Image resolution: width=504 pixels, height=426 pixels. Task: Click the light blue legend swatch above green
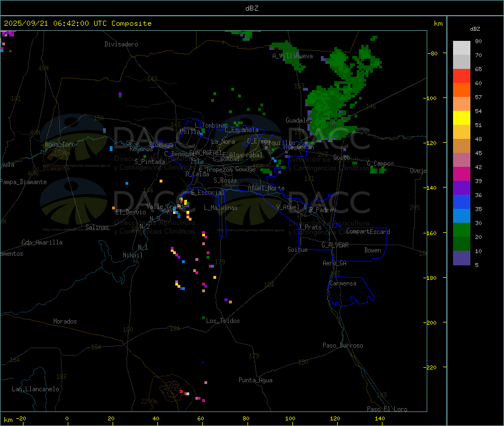(x=461, y=216)
